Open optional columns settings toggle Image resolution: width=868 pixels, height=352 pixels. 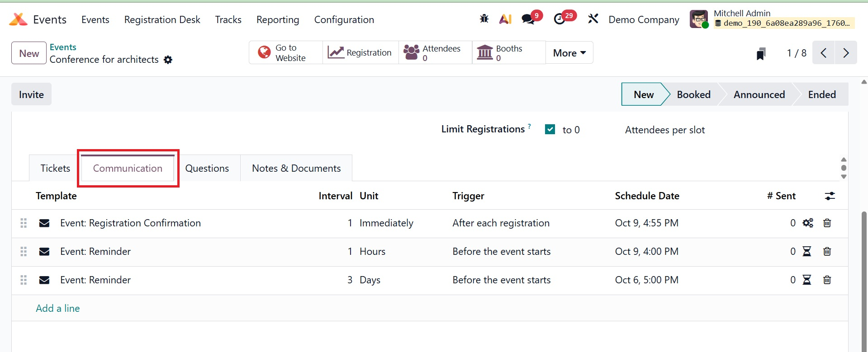[x=830, y=196]
